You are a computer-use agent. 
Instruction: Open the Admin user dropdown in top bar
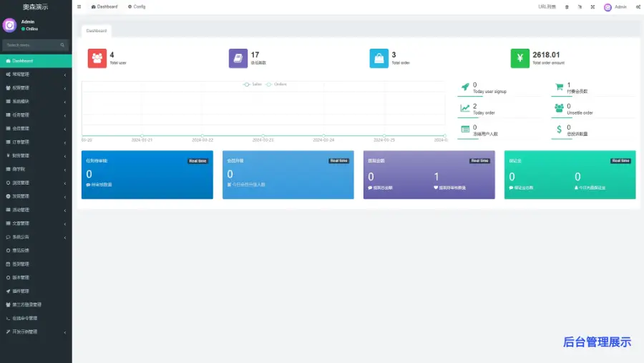[615, 6]
